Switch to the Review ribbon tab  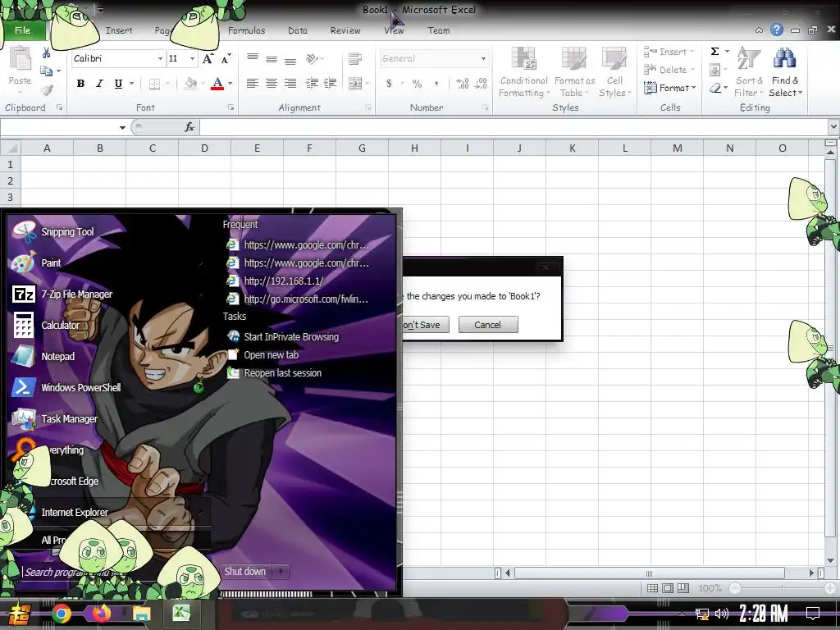tap(345, 30)
